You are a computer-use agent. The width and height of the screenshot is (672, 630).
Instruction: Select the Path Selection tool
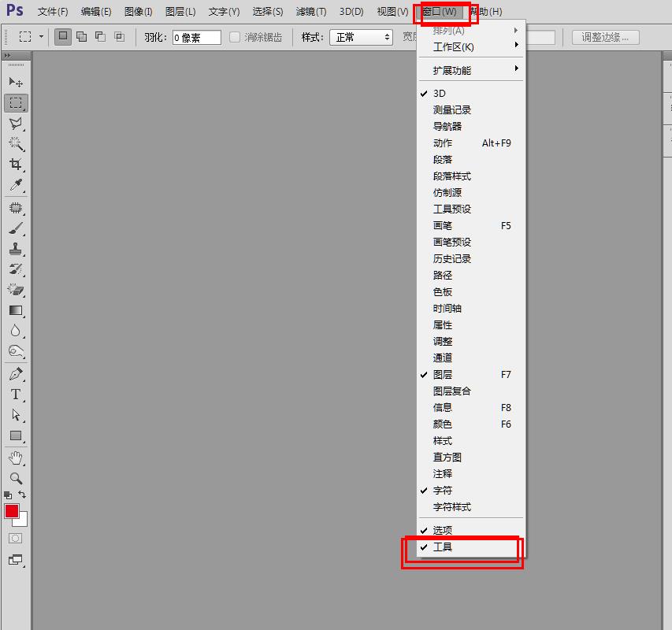[16, 415]
